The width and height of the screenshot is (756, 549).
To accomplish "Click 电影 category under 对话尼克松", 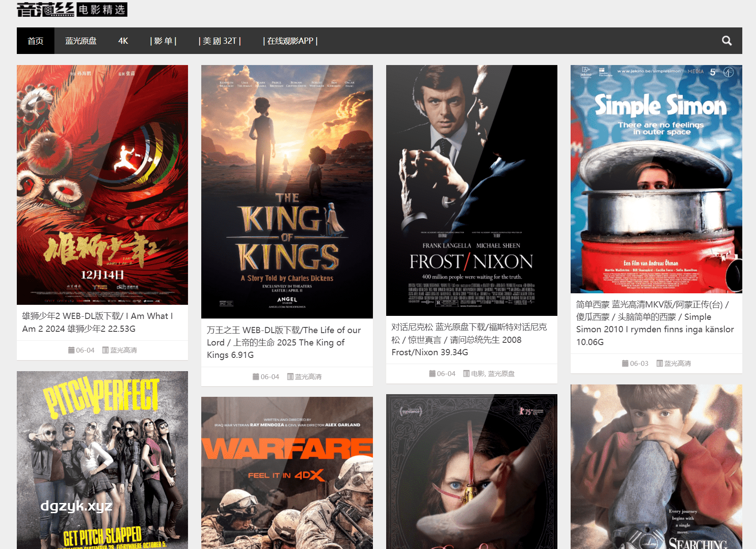I will click(x=477, y=373).
